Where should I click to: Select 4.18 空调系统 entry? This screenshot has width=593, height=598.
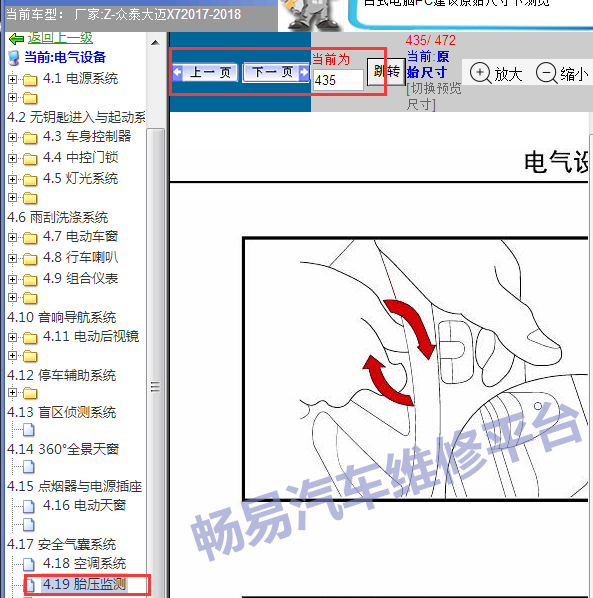[x=84, y=564]
